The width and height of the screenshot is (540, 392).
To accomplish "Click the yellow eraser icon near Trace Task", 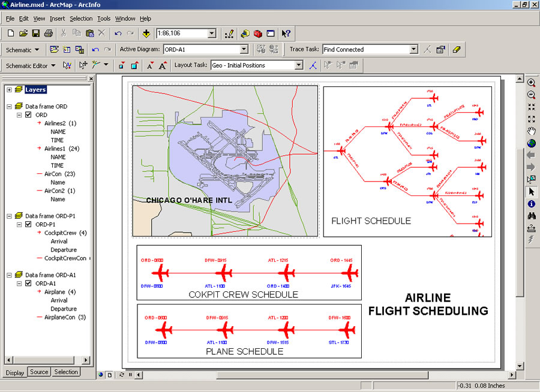I will point(457,50).
